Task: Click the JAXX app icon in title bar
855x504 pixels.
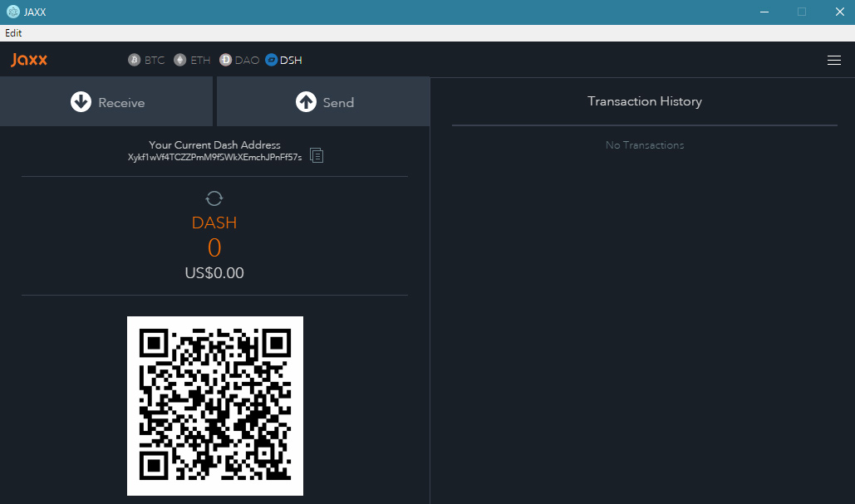Action: [12, 12]
